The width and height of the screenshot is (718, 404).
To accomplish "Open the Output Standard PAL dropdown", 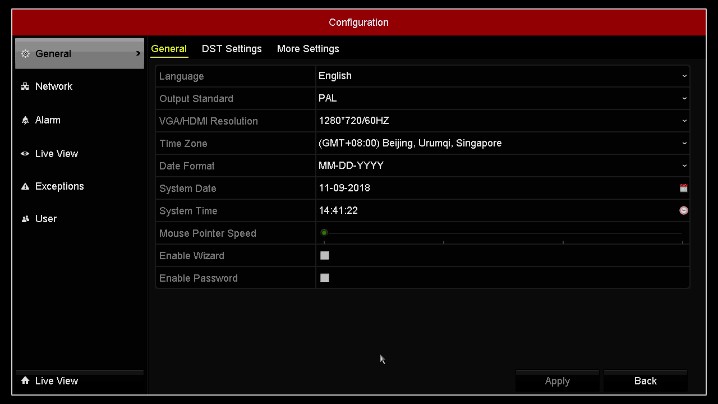I will click(x=501, y=98).
